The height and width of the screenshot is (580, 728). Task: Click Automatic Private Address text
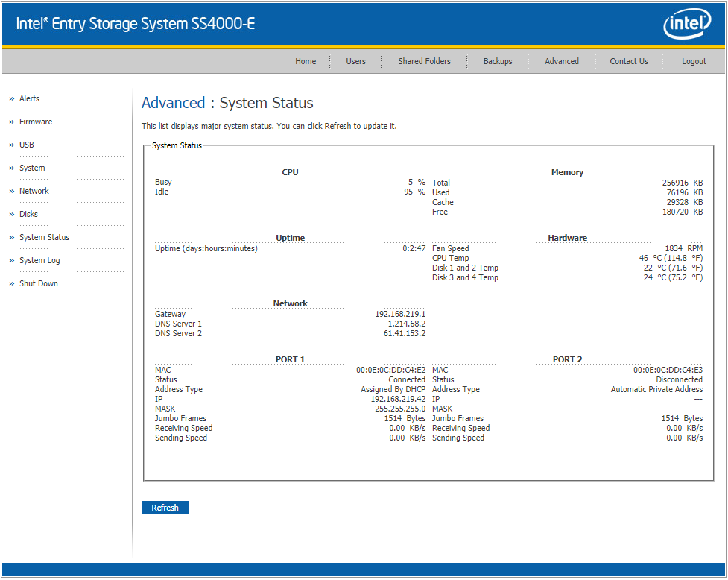pyautogui.click(x=656, y=390)
